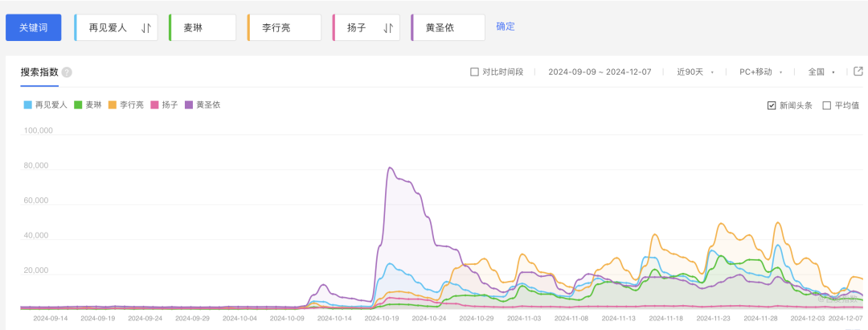Click the export share icon at the top right
The width and height of the screenshot is (868, 330).
[858, 71]
